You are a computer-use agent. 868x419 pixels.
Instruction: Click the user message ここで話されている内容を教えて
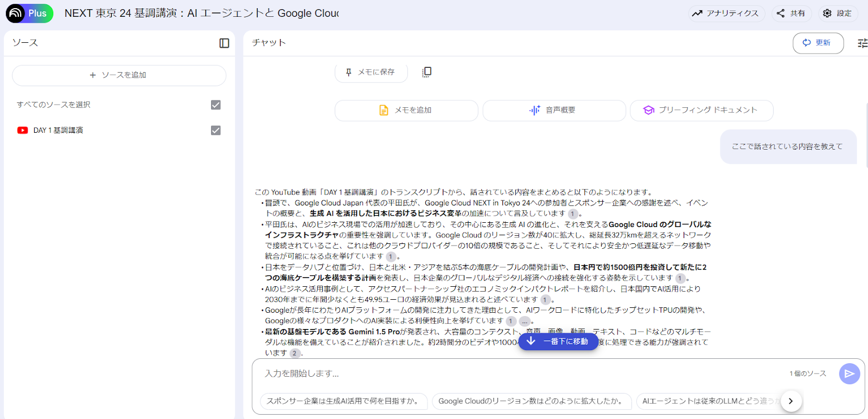788,146
